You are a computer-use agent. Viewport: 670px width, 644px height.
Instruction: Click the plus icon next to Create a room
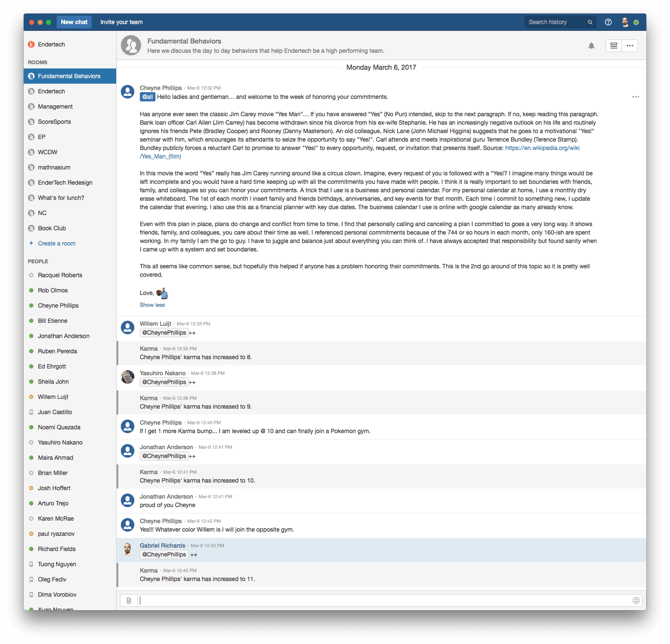(x=31, y=243)
